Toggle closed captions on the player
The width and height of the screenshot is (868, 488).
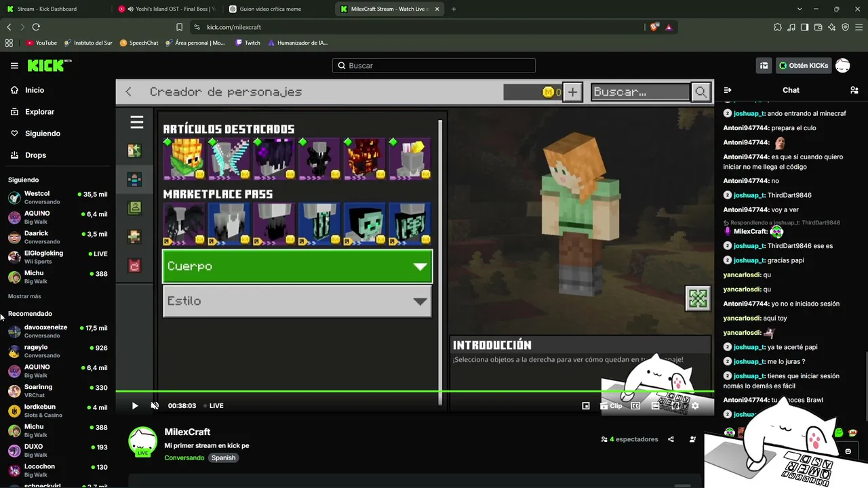[635, 406]
